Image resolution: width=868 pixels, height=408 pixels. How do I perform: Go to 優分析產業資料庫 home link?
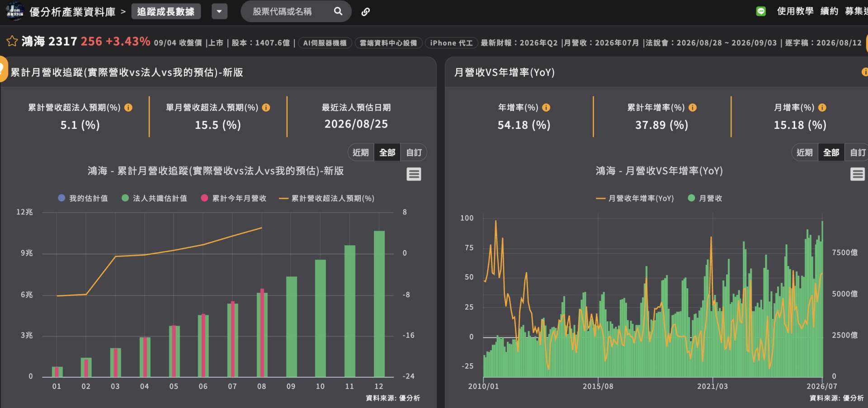(x=72, y=12)
